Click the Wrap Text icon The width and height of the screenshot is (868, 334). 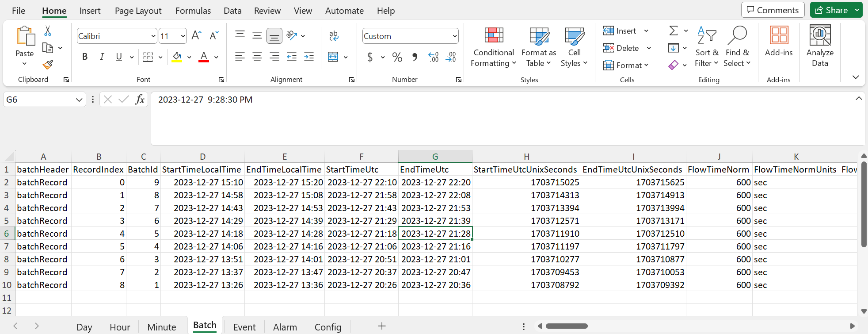pyautogui.click(x=334, y=36)
